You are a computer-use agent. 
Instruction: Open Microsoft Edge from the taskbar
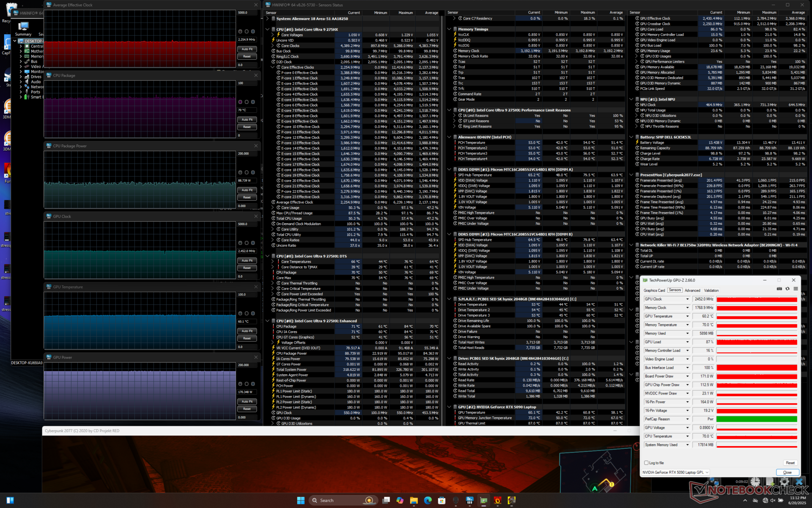428,500
